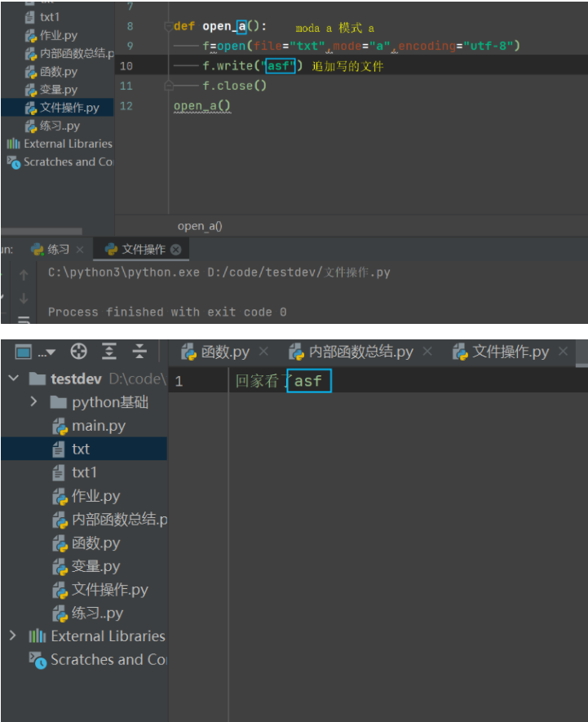Click the open_a() call on line 12
This screenshot has width=588, height=722.
pyautogui.click(x=201, y=106)
